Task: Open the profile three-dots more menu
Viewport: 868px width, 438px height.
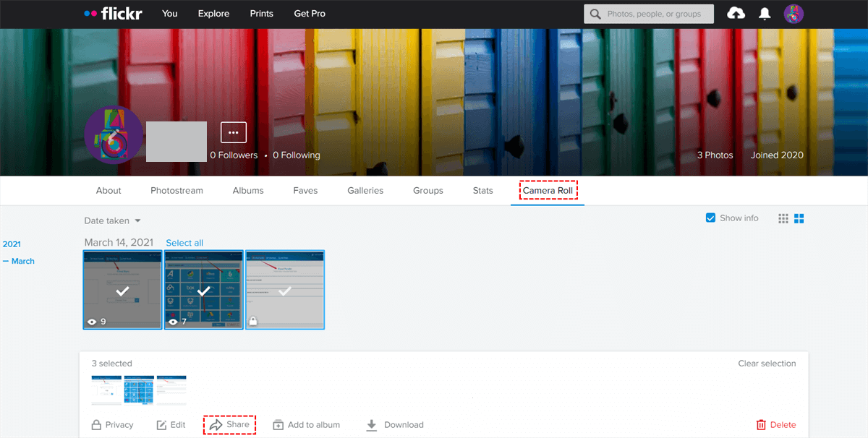Action: [233, 132]
